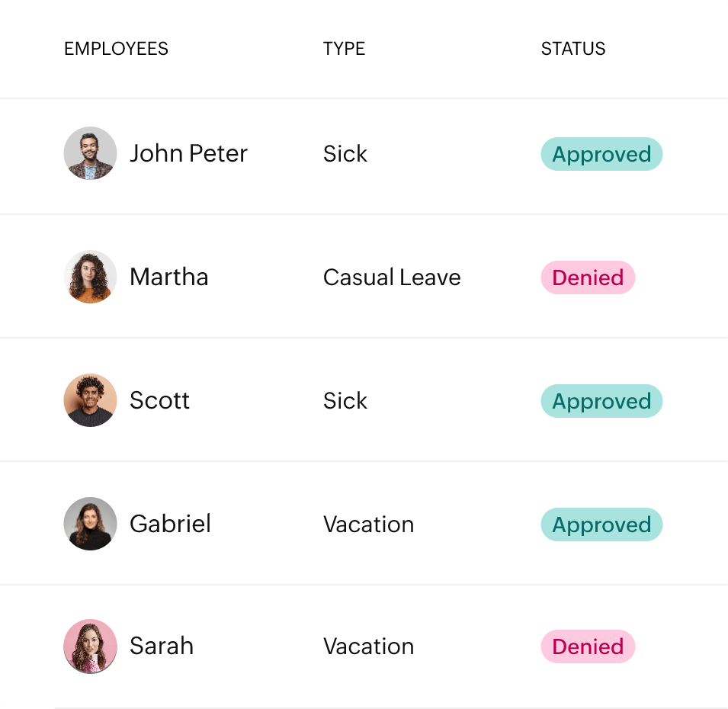
Task: Open the Approved badge on Scott's row
Action: tap(601, 401)
